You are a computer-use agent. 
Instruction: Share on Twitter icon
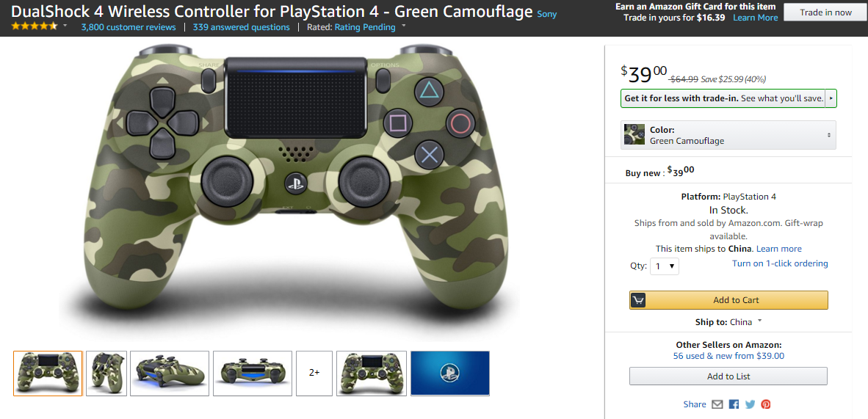pyautogui.click(x=750, y=404)
